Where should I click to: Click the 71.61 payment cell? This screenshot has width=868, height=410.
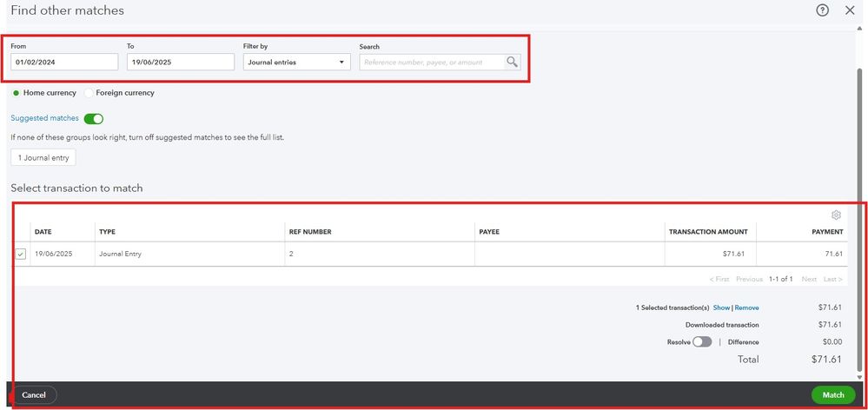(833, 254)
